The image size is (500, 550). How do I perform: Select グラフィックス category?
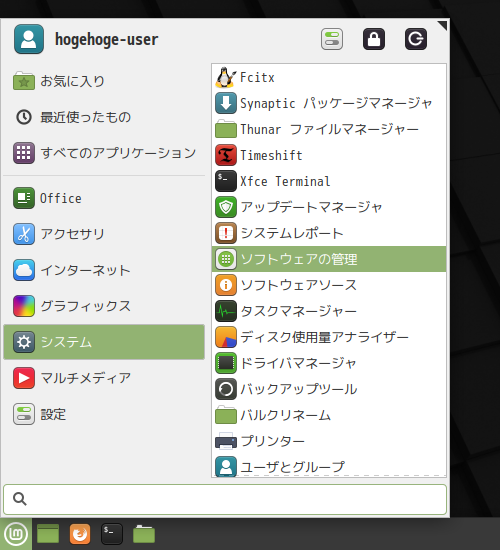(104, 306)
